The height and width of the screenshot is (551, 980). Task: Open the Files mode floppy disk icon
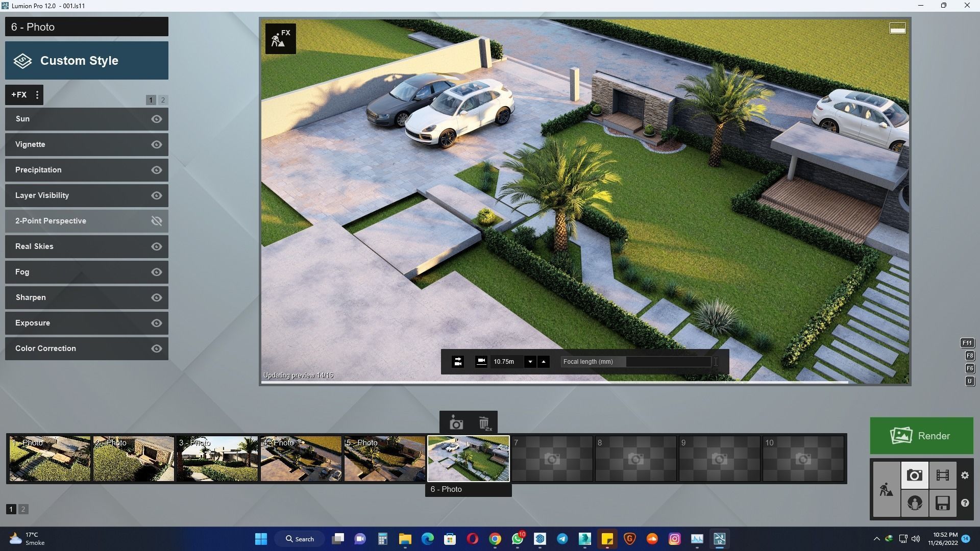coord(943,503)
